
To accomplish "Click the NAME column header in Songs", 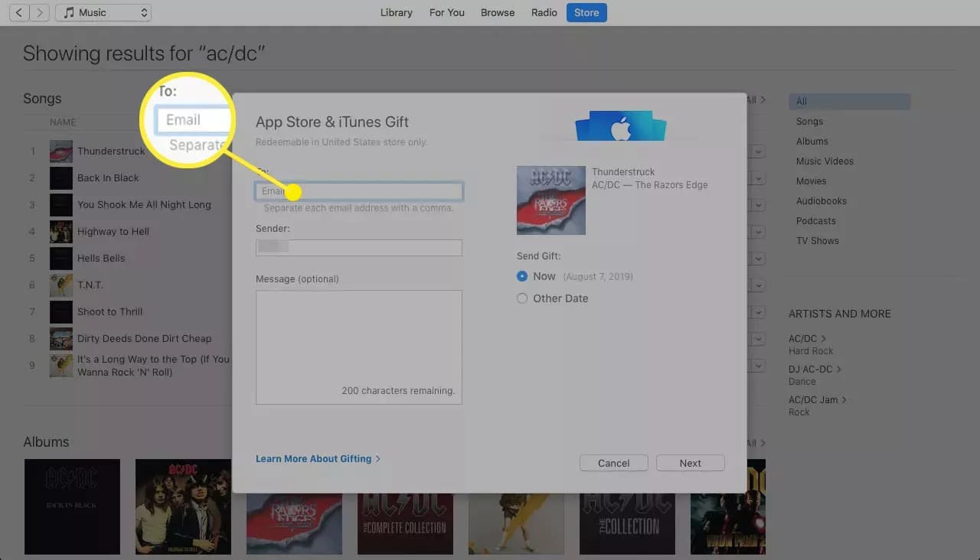I will coord(63,122).
